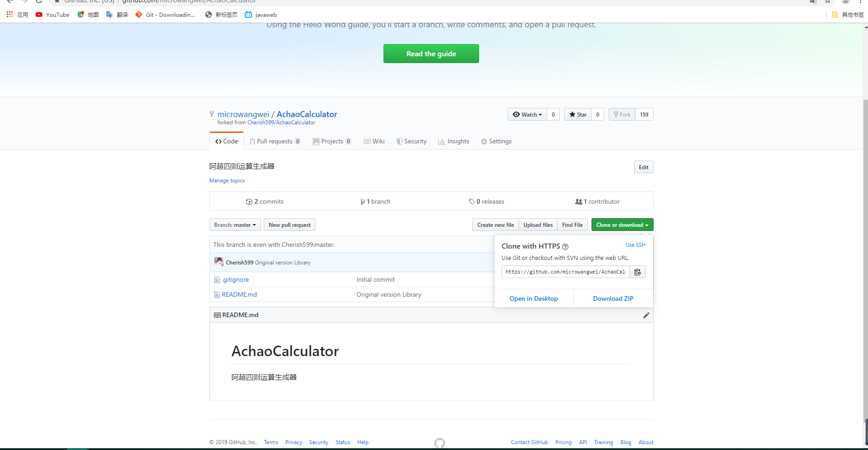Image resolution: width=868 pixels, height=450 pixels.
Task: Click Download ZIP
Action: pos(613,298)
